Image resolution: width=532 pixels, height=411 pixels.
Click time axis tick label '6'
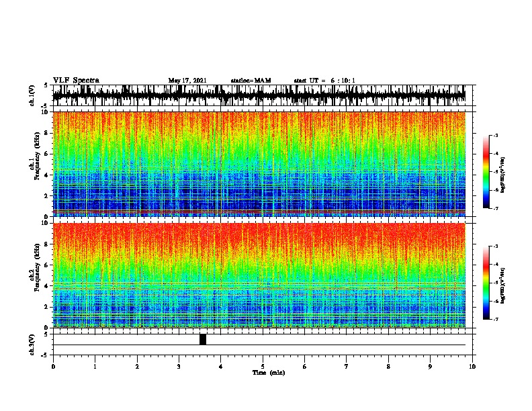pyautogui.click(x=304, y=367)
